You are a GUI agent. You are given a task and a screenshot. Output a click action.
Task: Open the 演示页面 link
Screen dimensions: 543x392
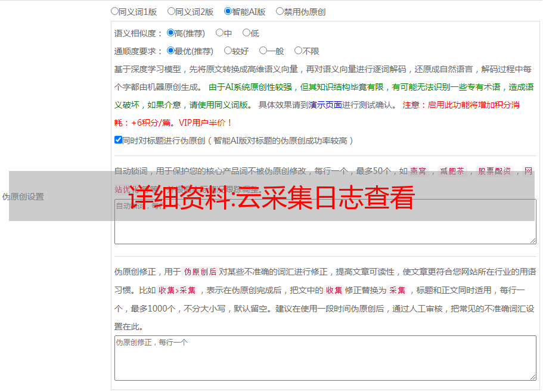coord(325,105)
